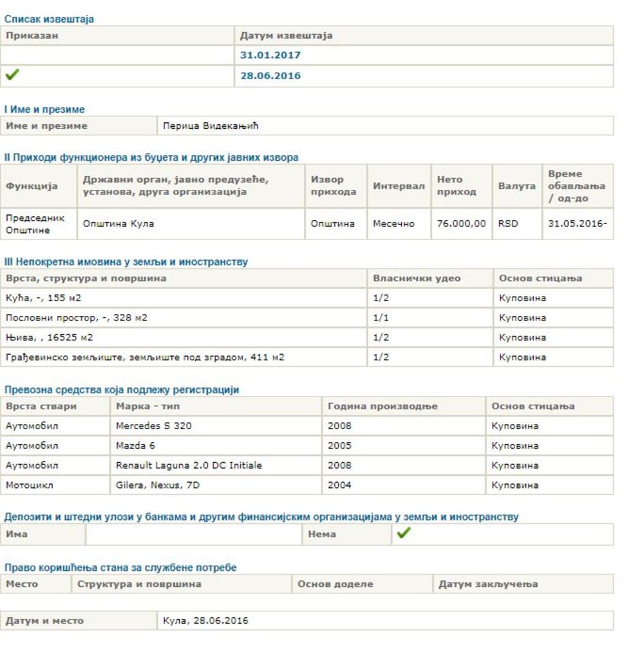Image resolution: width=644 pixels, height=668 pixels.
Task: Open the 28.06.2016 report link
Action: [270, 76]
